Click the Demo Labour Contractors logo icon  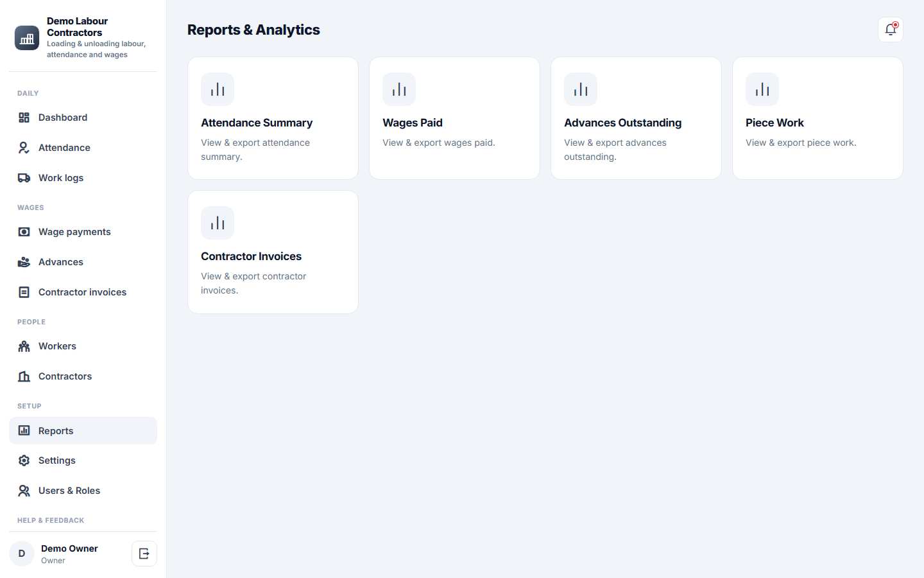tap(27, 38)
